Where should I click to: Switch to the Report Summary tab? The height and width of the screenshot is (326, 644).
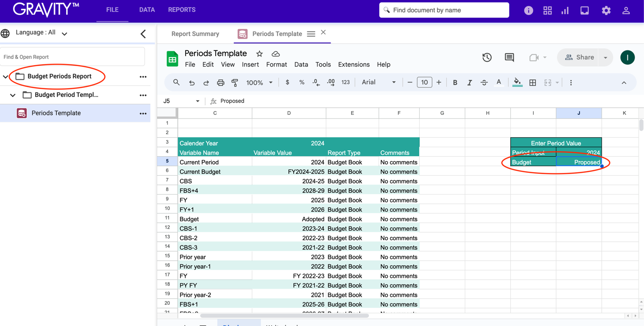coord(195,34)
